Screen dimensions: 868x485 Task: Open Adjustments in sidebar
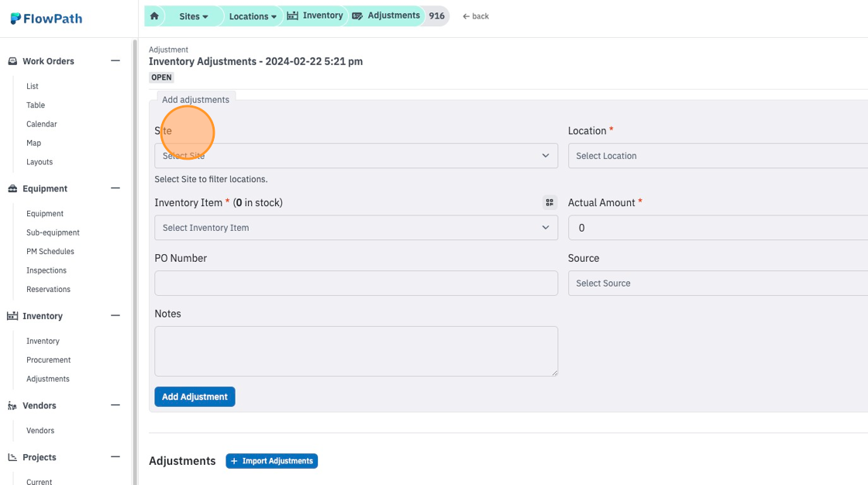(x=47, y=379)
